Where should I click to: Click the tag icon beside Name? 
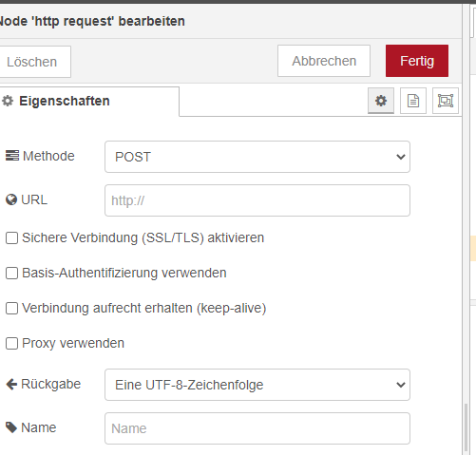[x=11, y=427]
